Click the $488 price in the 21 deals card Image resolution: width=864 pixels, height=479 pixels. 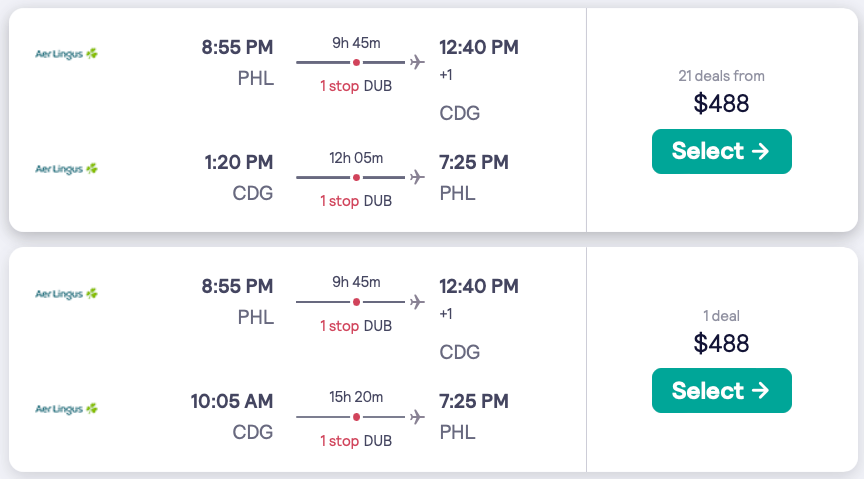tap(721, 103)
